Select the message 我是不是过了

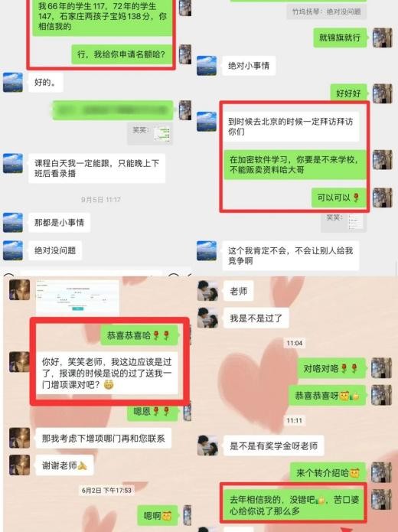click(256, 318)
